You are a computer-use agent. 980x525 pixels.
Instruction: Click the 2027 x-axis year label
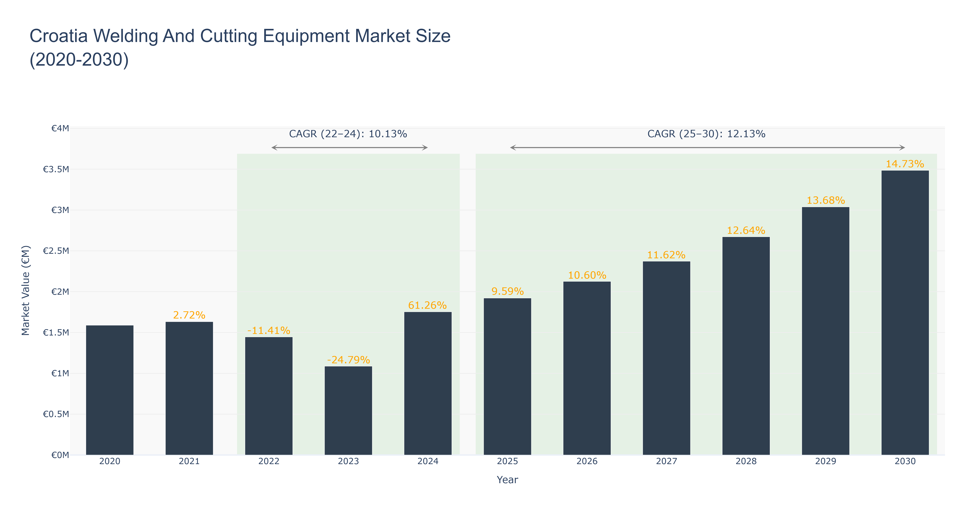click(666, 461)
